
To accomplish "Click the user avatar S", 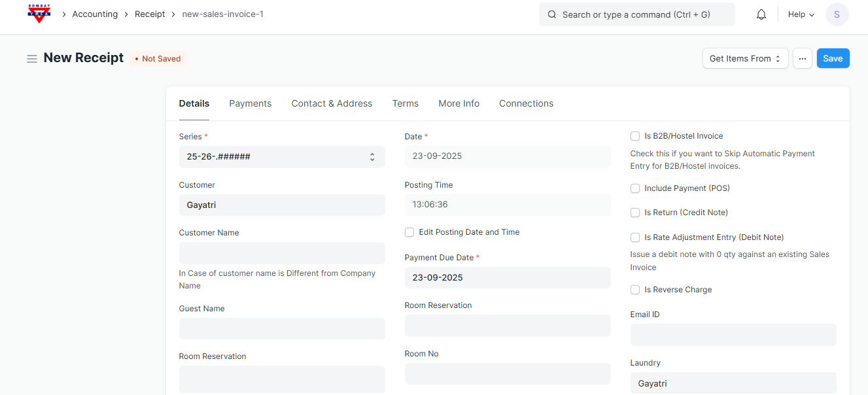I will pyautogui.click(x=837, y=14).
